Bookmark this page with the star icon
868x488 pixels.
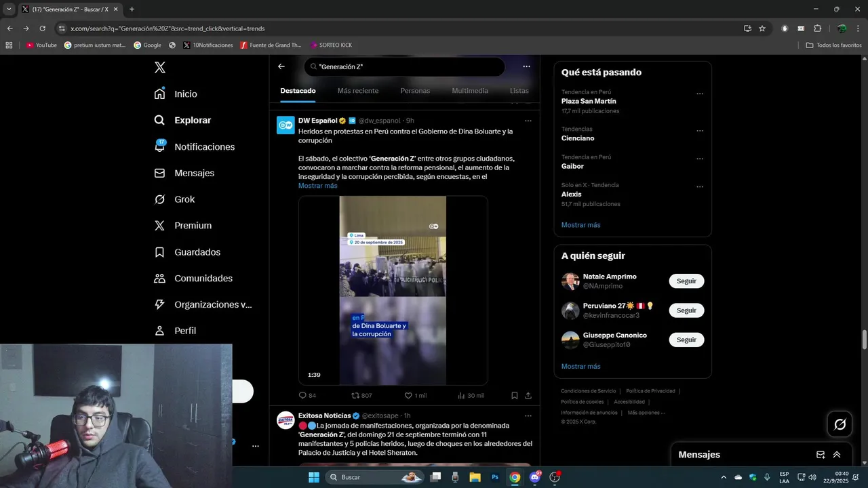(x=762, y=28)
